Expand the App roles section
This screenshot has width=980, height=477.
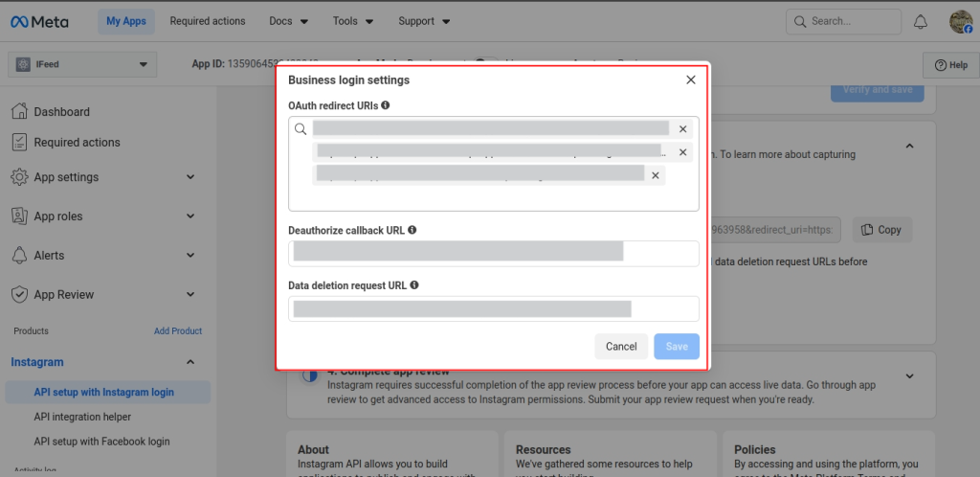tap(190, 216)
